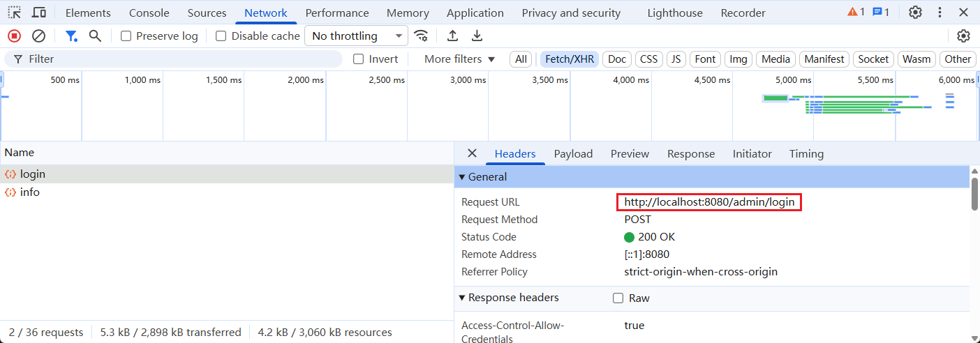Viewport: 980px width, 343px height.
Task: Export HAR file with download icon
Action: [477, 36]
